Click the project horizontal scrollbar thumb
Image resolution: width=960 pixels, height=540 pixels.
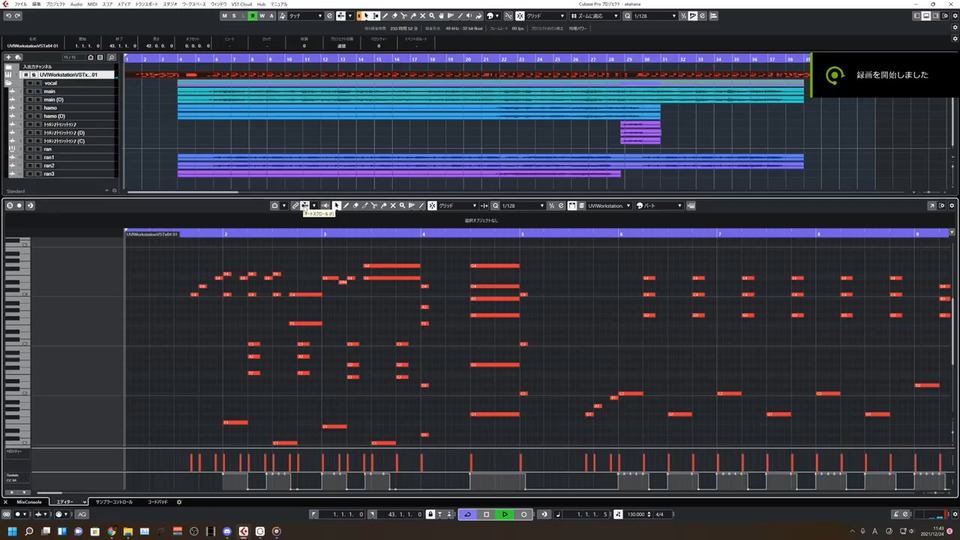coord(182,192)
